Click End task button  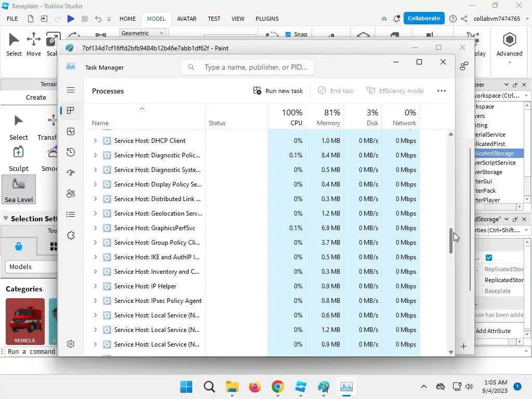coord(336,91)
